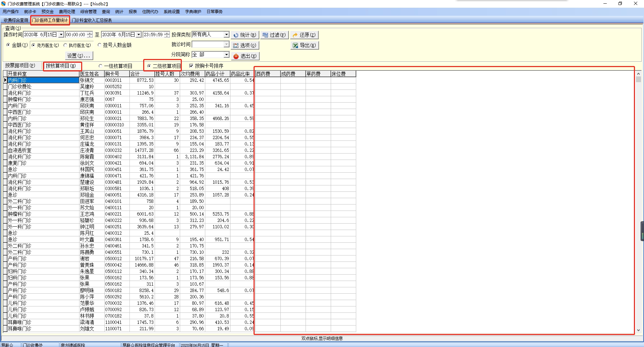Run the 统计(R) statistics button

[x=245, y=35]
